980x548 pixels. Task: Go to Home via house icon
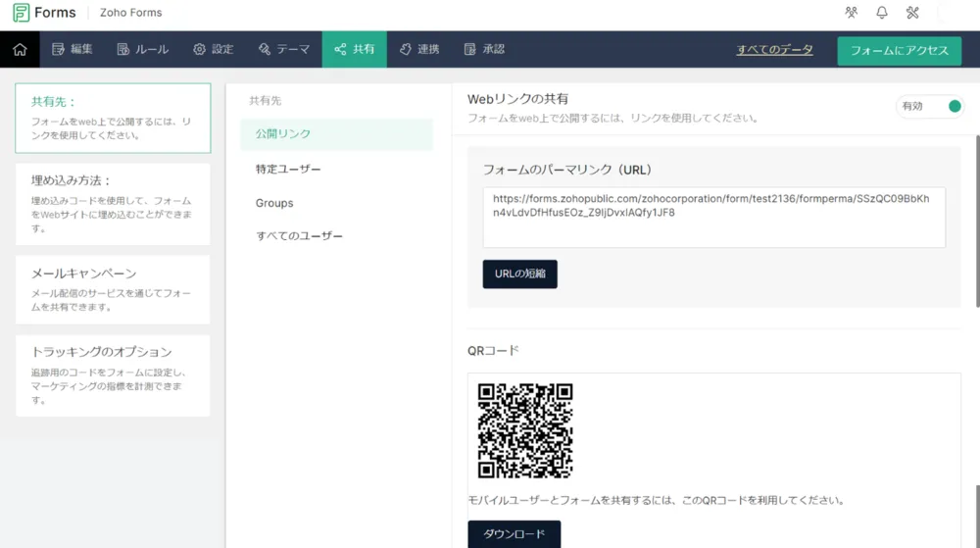click(20, 49)
